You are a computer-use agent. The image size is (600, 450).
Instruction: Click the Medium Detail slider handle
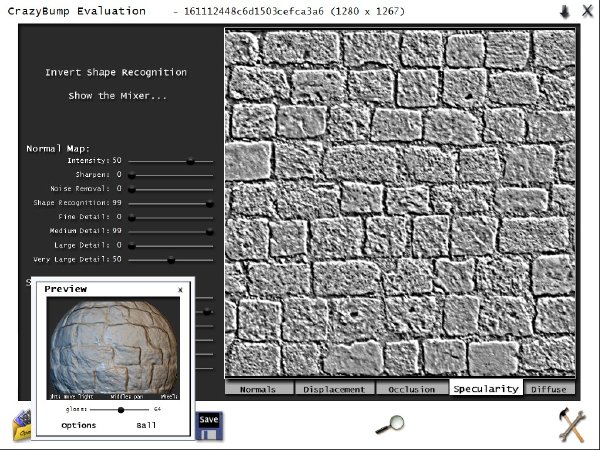[210, 232]
